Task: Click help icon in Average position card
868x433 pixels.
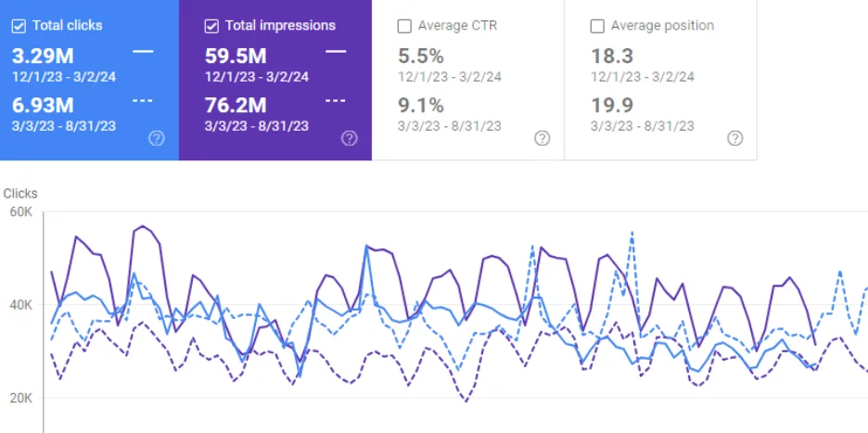Action: pyautogui.click(x=734, y=138)
